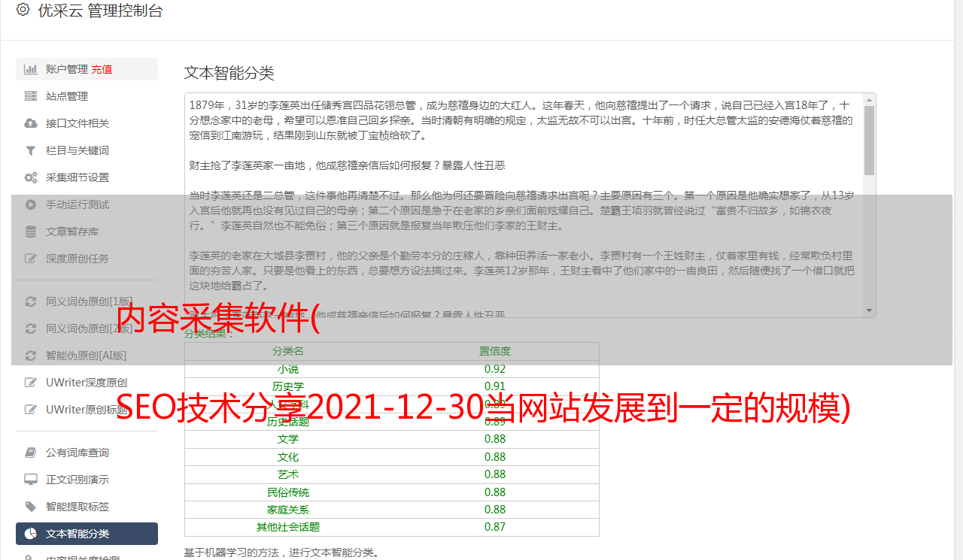Click the refresh icon for 智能伪原创[AI版]
963x560 pixels.
click(31, 356)
